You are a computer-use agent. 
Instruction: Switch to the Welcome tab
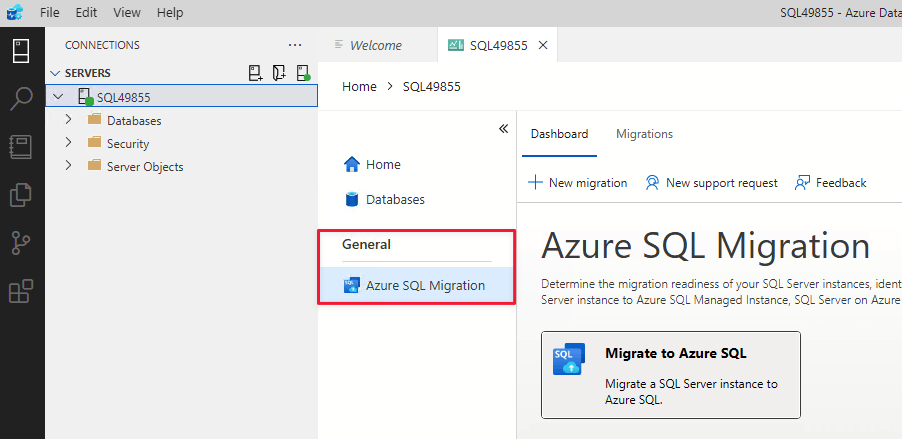coord(378,45)
